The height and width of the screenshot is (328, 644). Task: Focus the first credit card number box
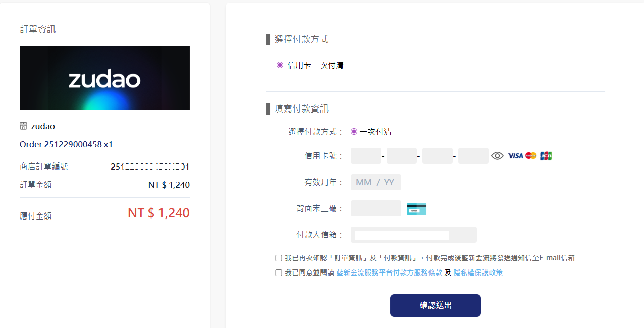[x=366, y=156]
